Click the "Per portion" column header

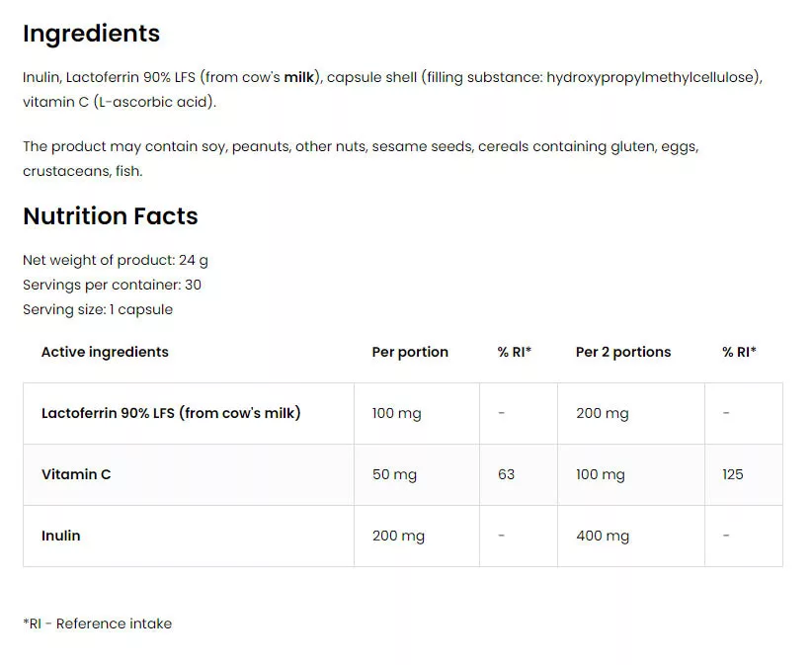[410, 352]
